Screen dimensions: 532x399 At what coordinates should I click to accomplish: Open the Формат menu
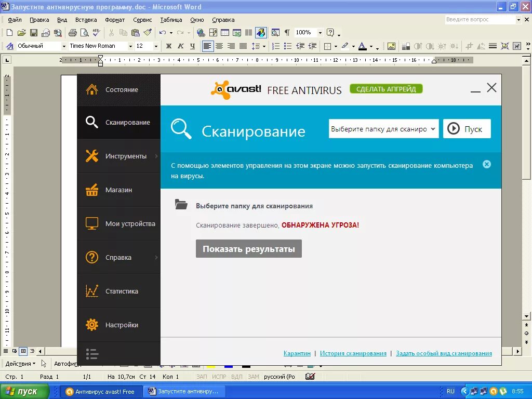click(115, 20)
